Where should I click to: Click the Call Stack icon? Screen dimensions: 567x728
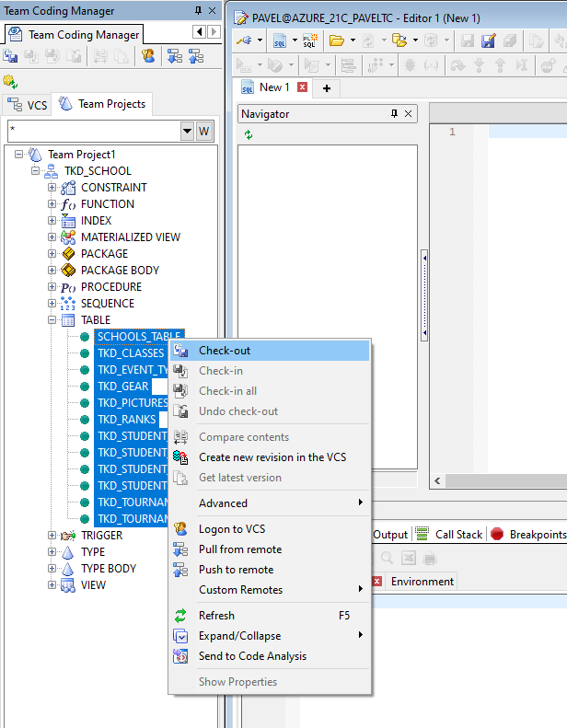point(422,534)
